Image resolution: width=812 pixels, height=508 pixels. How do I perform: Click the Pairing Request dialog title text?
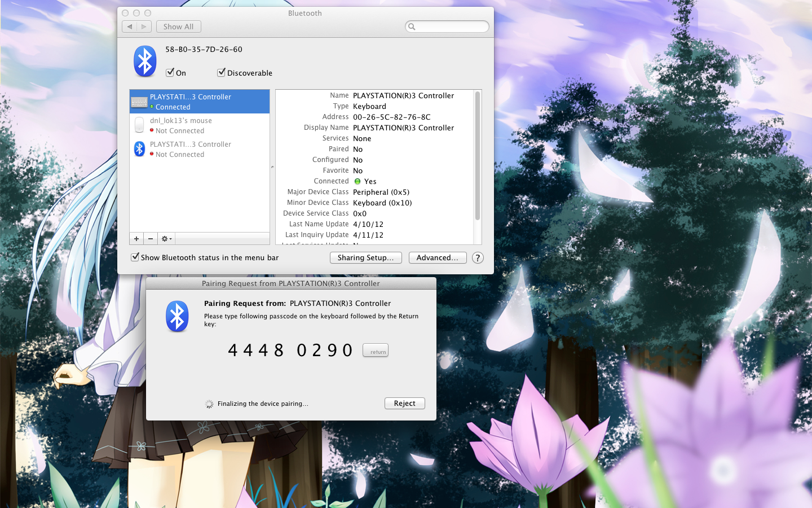(291, 283)
